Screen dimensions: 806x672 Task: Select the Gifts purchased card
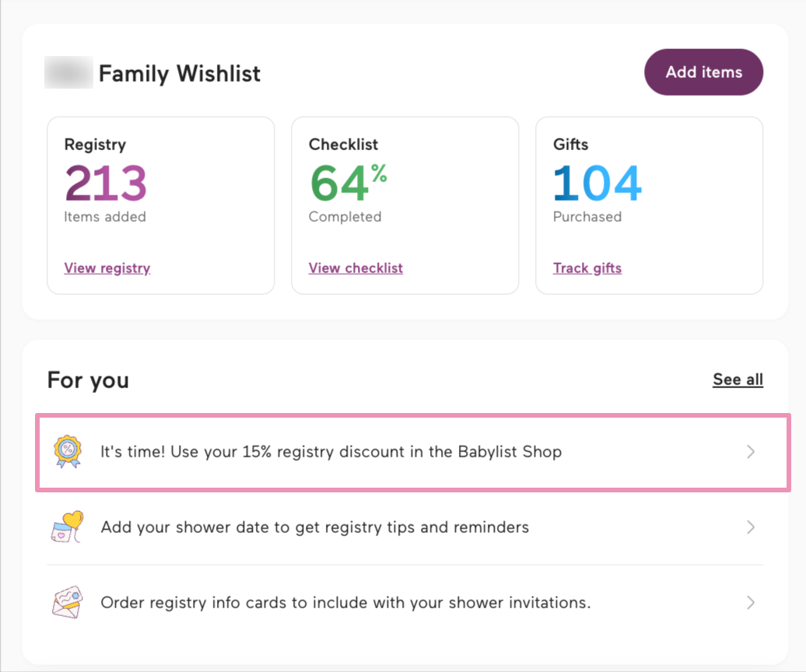[x=649, y=205]
